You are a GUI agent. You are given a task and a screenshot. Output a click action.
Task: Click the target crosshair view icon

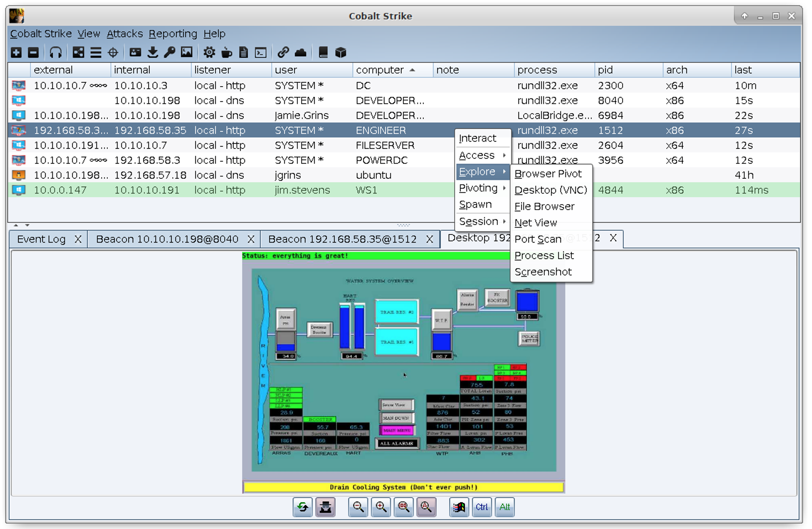tap(113, 52)
